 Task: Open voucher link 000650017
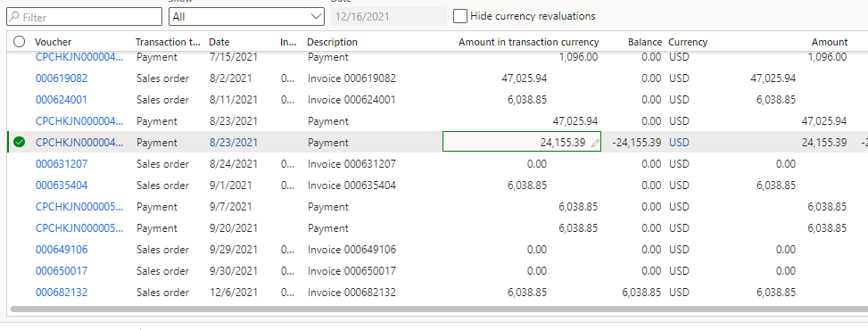62,271
